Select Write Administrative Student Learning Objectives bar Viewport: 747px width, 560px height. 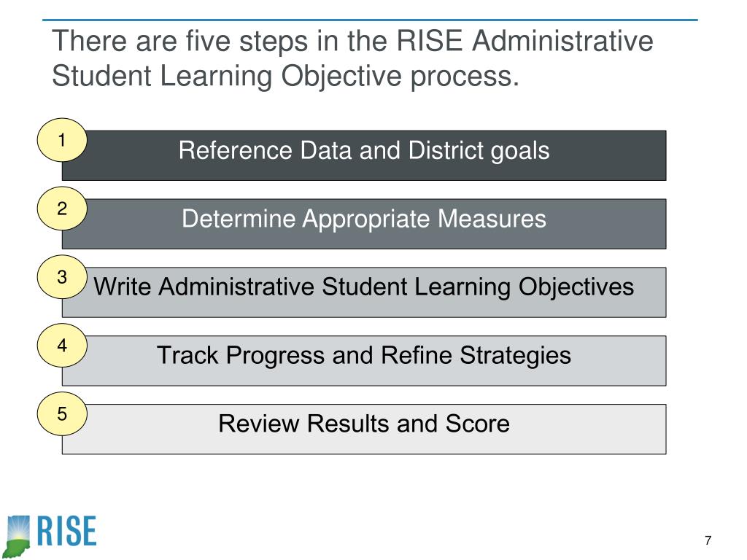pyautogui.click(x=364, y=292)
